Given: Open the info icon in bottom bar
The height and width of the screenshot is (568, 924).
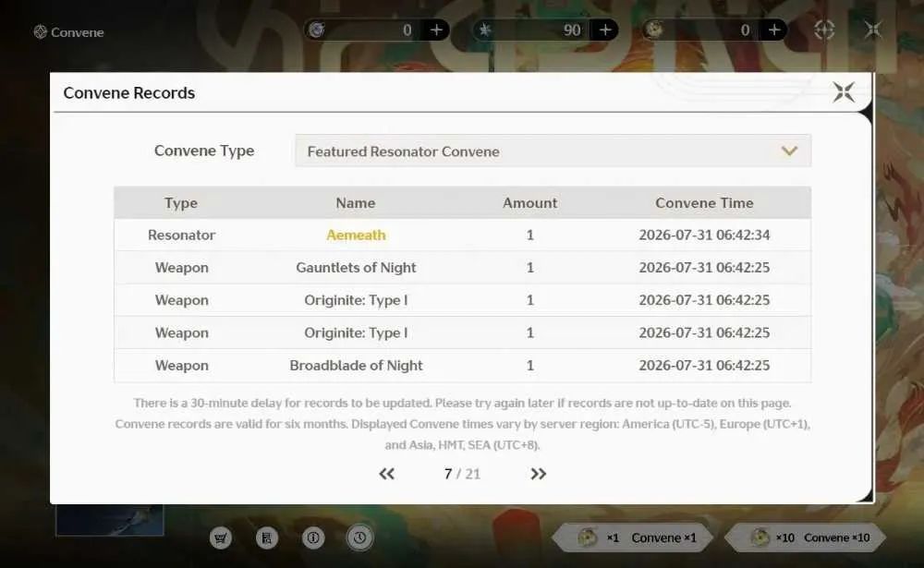Looking at the screenshot, I should coord(313,538).
